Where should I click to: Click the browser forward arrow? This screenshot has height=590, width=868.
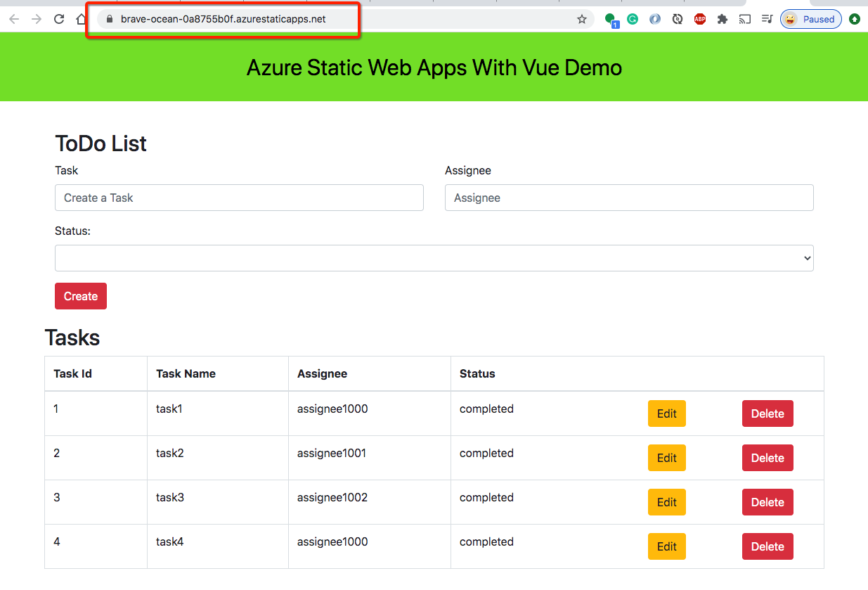coord(37,19)
